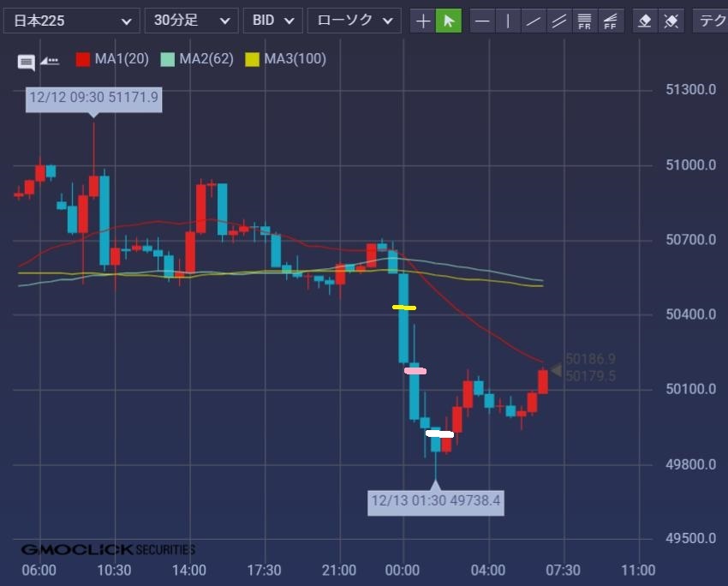Choose the trend line drawing tool

pyautogui.click(x=534, y=21)
